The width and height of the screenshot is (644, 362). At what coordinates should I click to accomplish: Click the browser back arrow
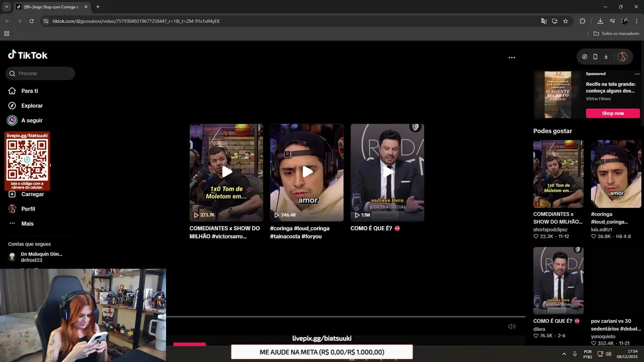[7, 21]
